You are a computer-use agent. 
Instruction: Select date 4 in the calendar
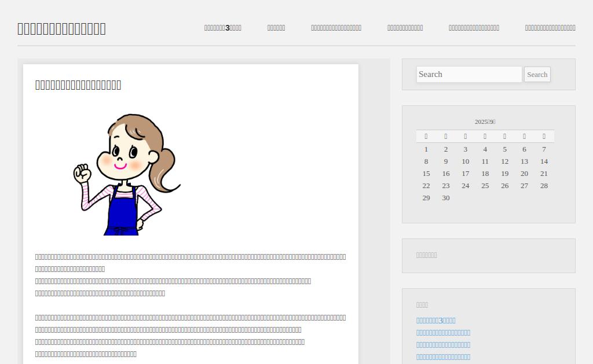click(485, 149)
